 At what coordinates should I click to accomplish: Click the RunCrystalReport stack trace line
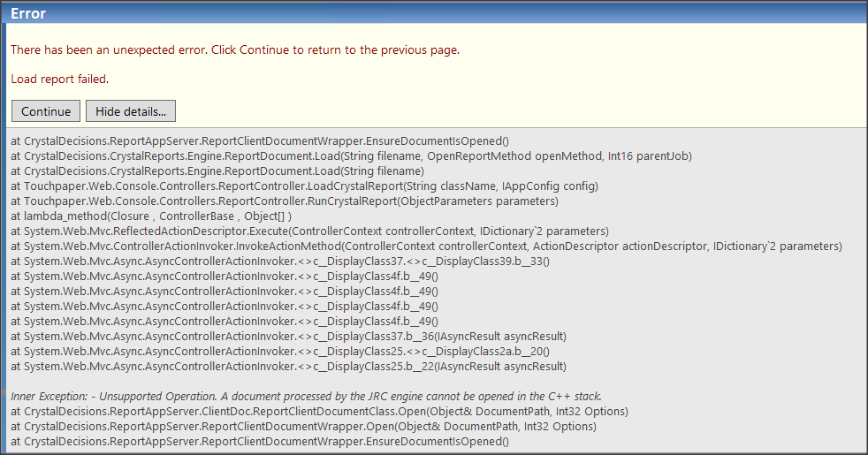click(x=285, y=201)
